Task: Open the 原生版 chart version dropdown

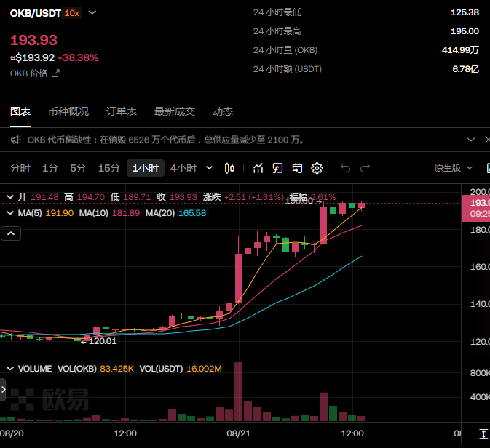Action: (453, 168)
